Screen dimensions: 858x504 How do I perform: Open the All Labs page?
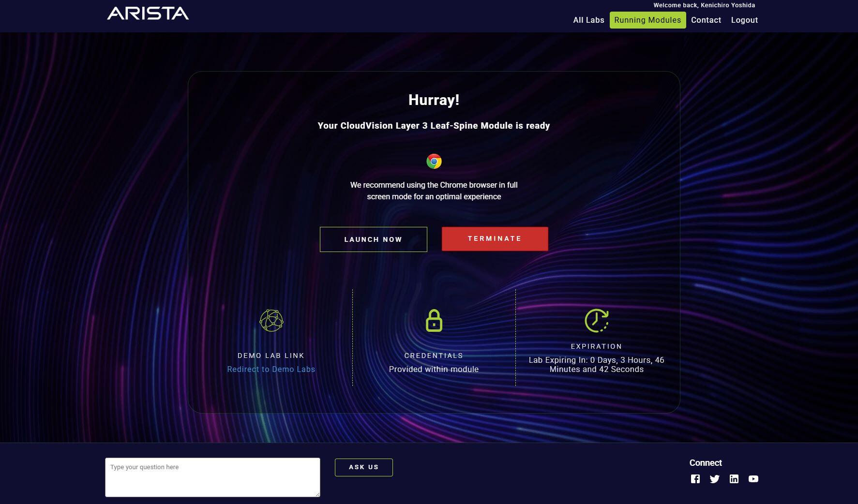click(x=588, y=20)
